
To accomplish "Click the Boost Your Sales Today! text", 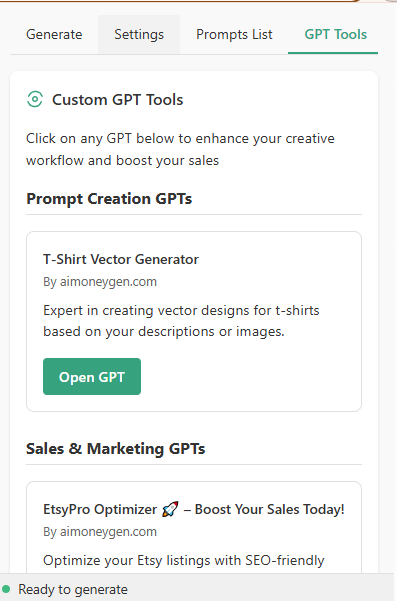I will [270, 509].
